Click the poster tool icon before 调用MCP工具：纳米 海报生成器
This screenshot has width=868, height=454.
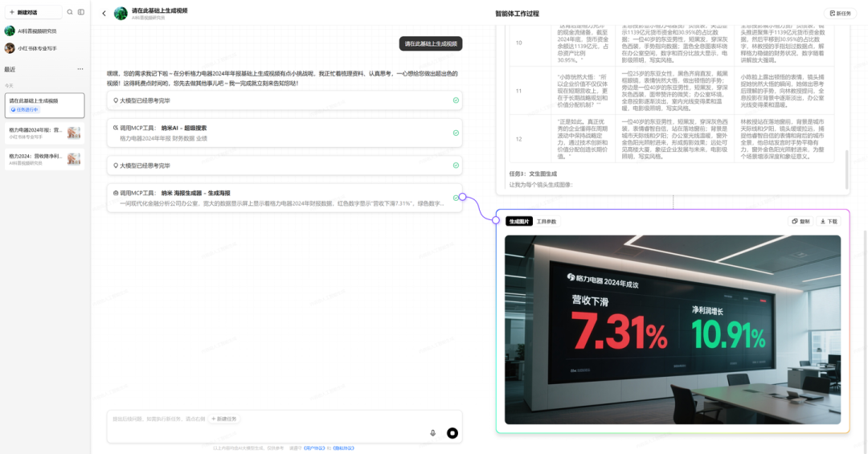click(x=116, y=193)
